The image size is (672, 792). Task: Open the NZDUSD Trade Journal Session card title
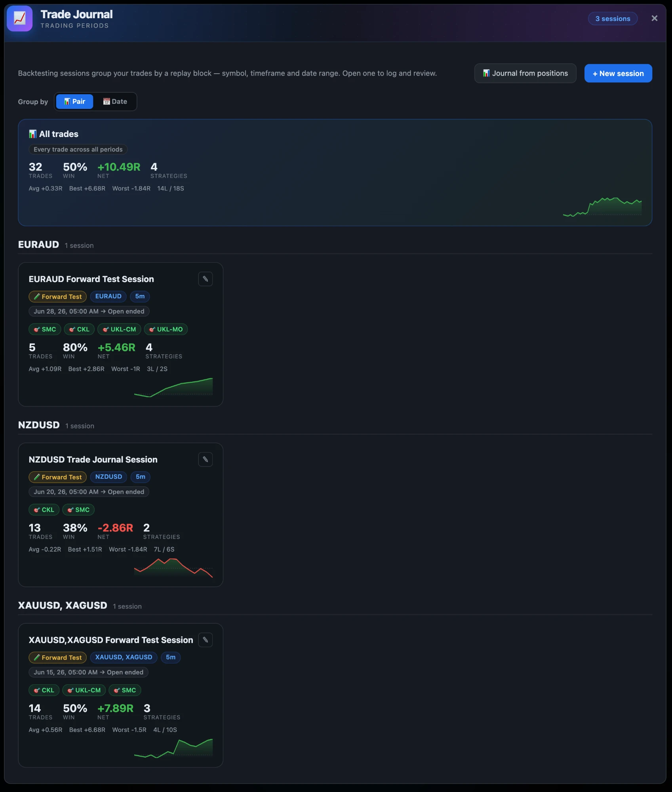click(x=93, y=459)
